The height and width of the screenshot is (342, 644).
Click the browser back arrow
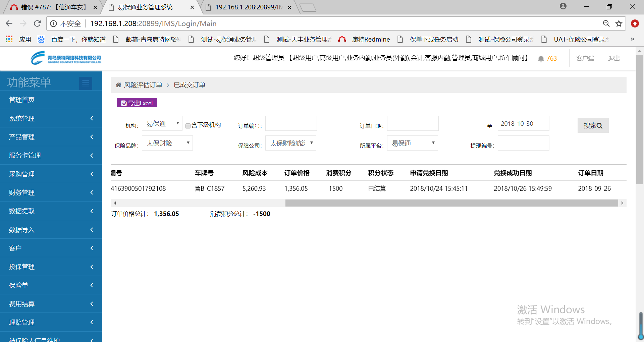pos(9,23)
